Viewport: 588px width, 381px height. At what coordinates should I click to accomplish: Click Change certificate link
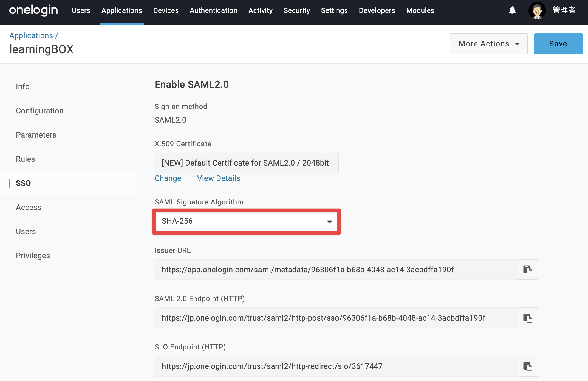pos(168,178)
